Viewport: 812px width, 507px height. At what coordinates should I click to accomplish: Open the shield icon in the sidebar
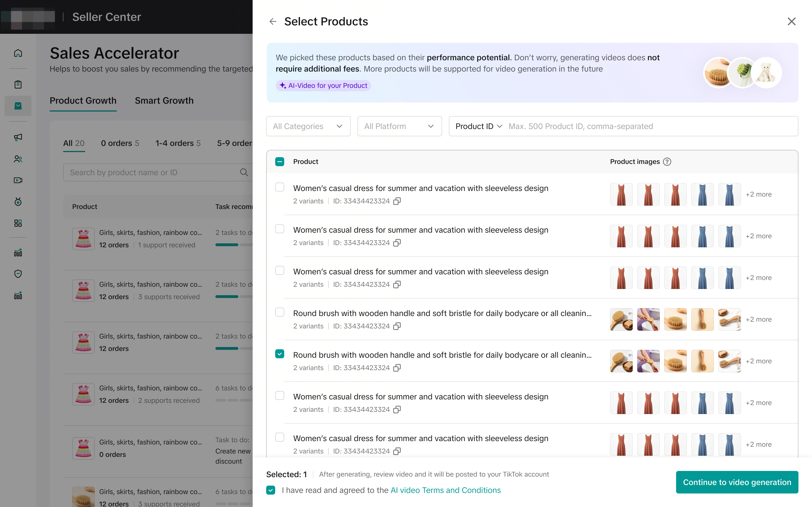tap(18, 273)
